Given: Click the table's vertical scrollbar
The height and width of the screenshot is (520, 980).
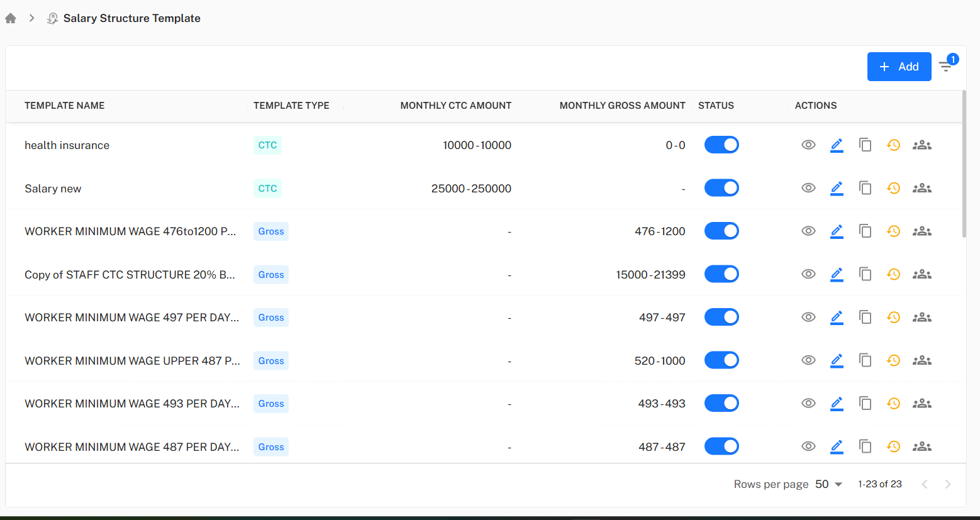Looking at the screenshot, I should click(x=964, y=165).
